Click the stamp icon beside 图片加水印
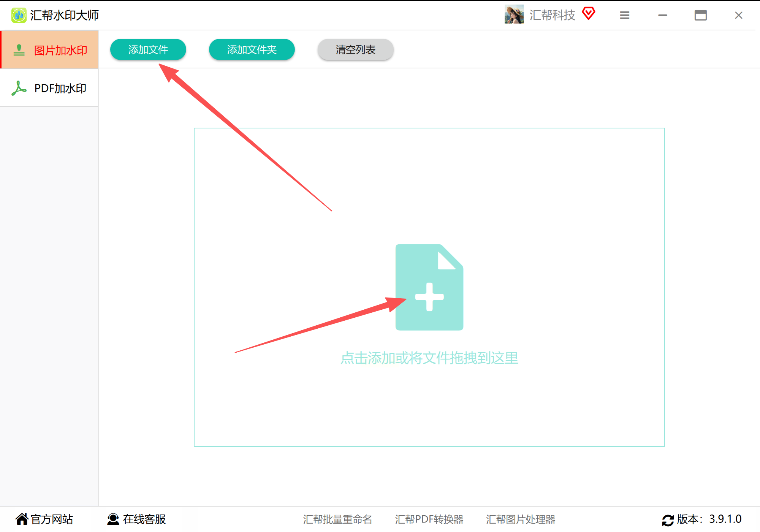The height and width of the screenshot is (532, 760). tap(19, 50)
